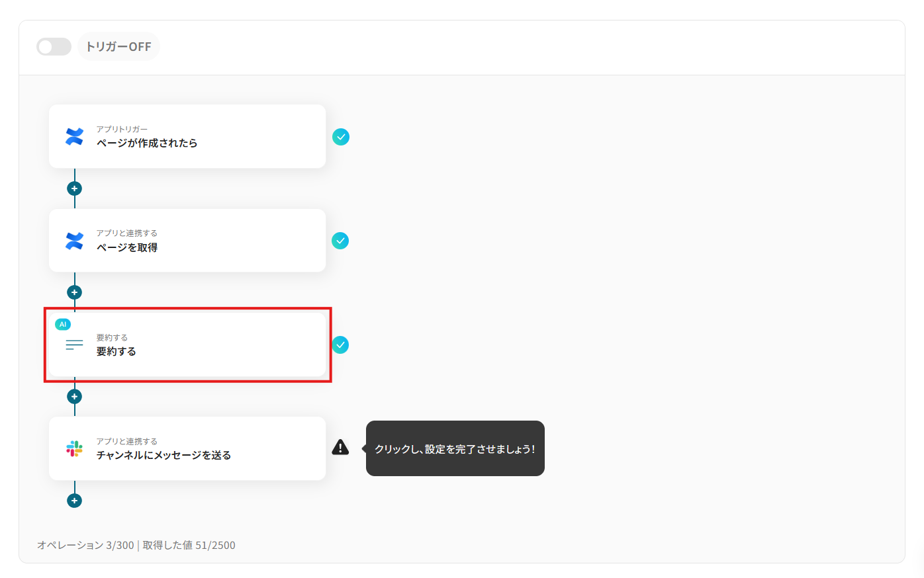Viewport: 924px width, 578px height.
Task: Open the ページを取得 operation card
Action: [x=187, y=241]
